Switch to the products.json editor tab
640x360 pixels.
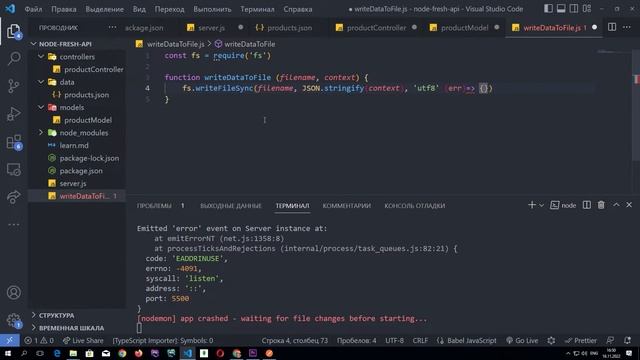pos(289,28)
